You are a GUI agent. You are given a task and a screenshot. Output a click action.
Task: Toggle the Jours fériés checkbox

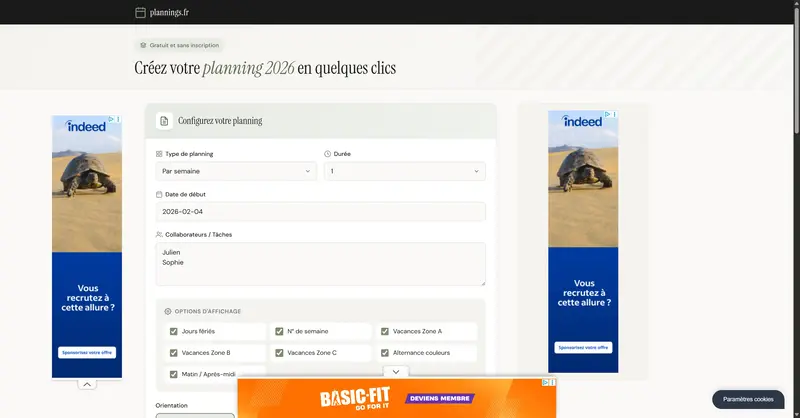click(x=173, y=332)
